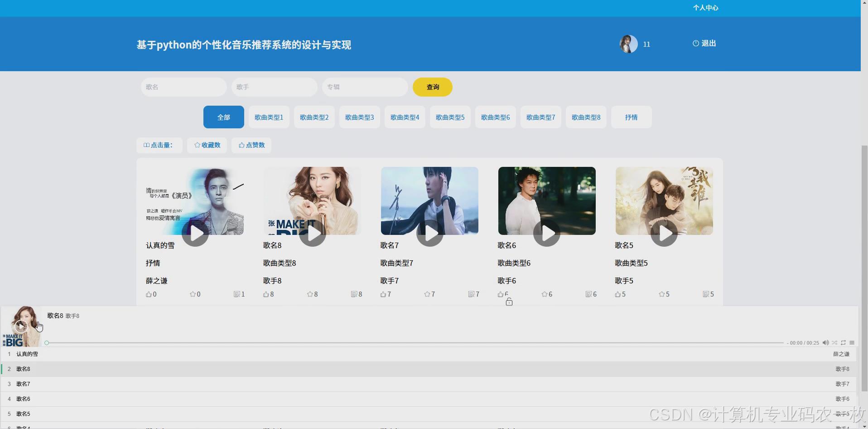Mute the speaker icon in the player bar
The width and height of the screenshot is (868, 429).
[x=825, y=343]
